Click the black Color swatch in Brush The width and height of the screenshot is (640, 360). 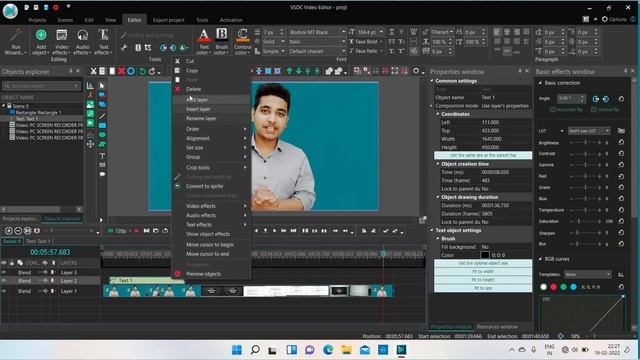pyautogui.click(x=485, y=255)
